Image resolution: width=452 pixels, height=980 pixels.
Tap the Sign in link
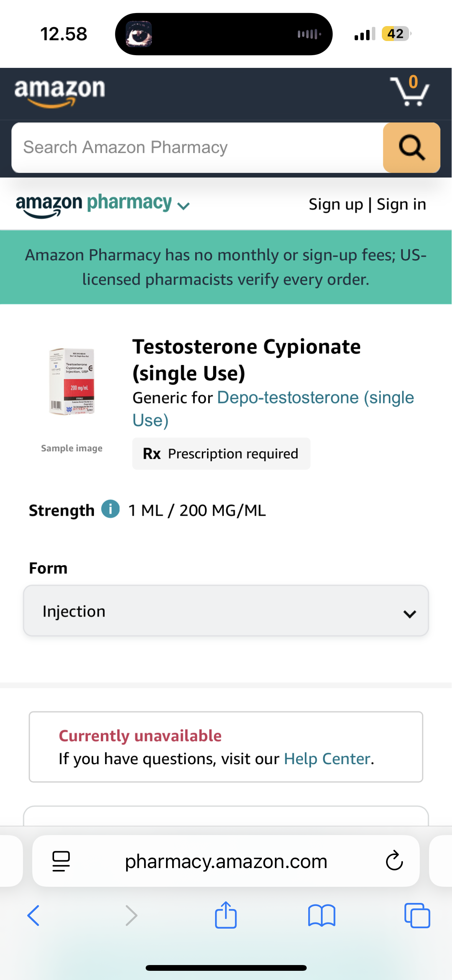[401, 204]
